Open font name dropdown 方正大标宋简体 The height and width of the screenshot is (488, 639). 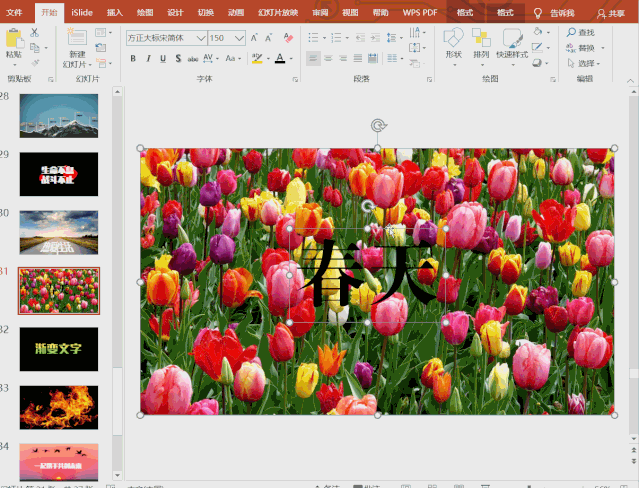point(201,38)
